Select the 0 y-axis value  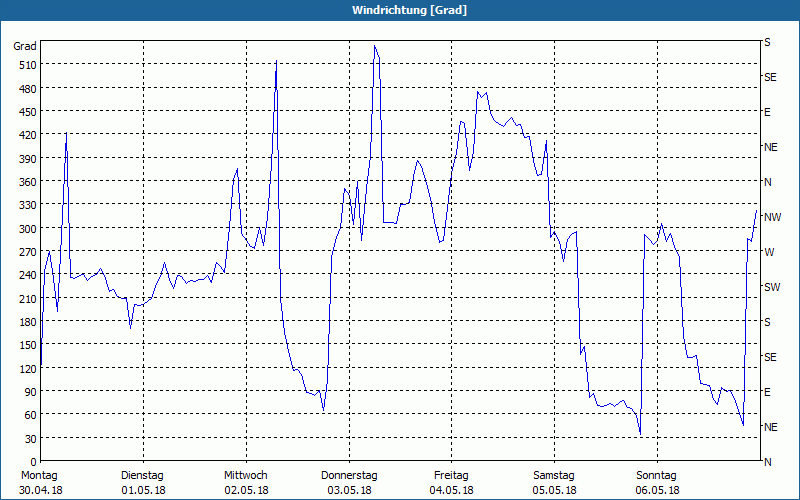34,462
